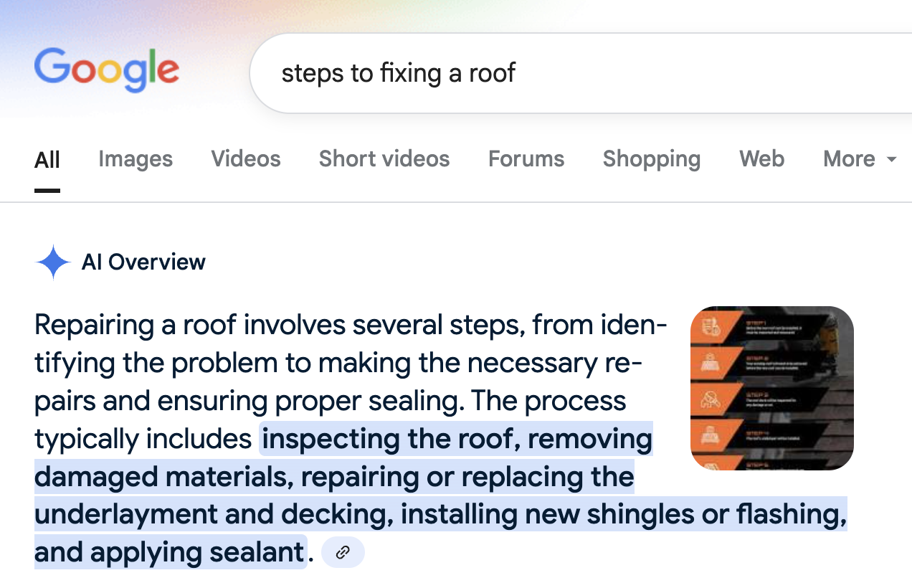912x588 pixels.
Task: Select the All results tab
Action: pyautogui.click(x=47, y=159)
